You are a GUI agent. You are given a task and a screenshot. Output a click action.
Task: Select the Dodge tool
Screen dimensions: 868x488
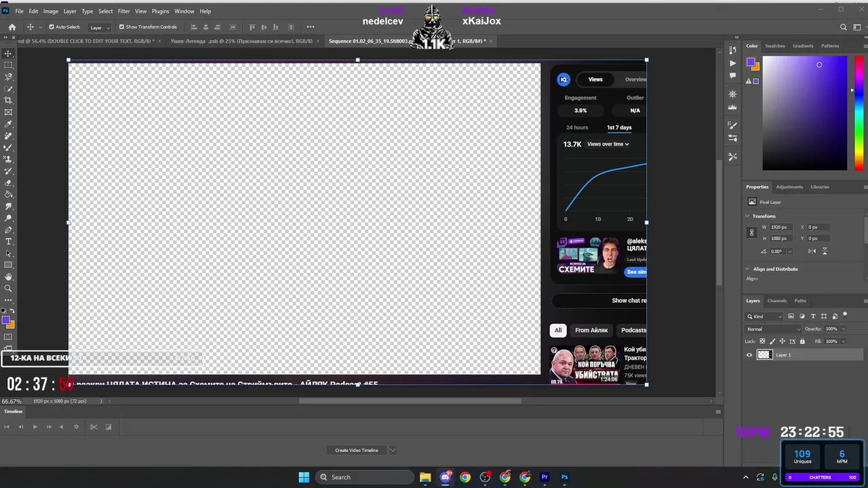click(8, 218)
